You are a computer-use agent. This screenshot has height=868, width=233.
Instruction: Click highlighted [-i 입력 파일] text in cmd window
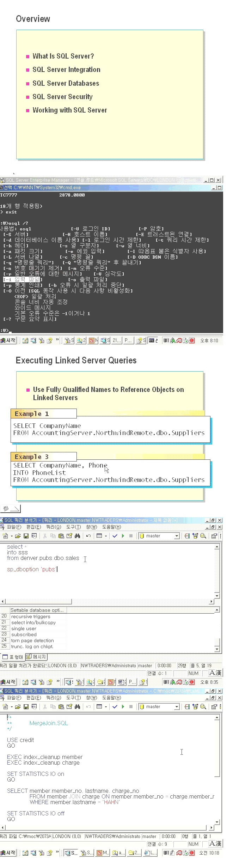[x=23, y=279]
